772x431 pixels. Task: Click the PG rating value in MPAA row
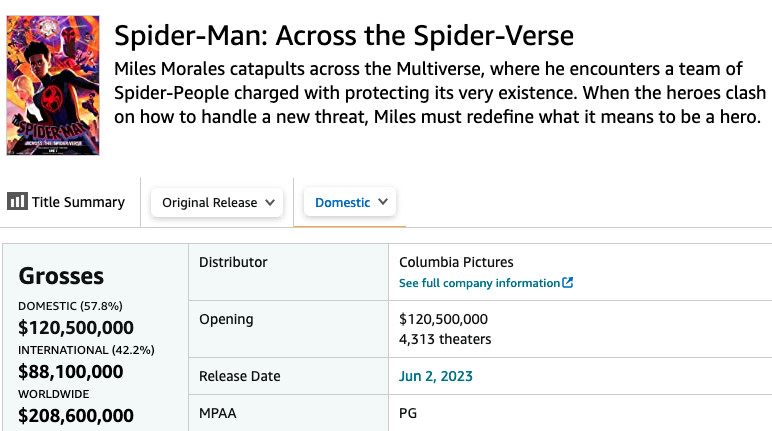coord(408,413)
